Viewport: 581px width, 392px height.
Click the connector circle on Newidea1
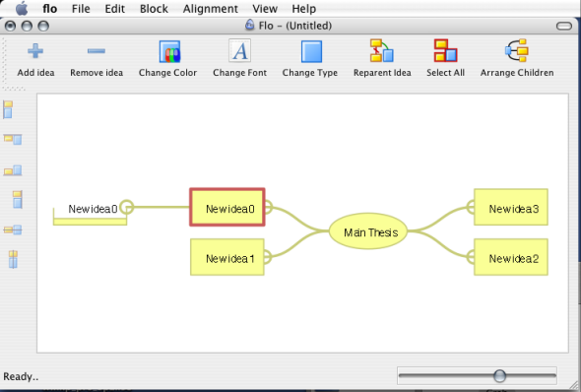tap(267, 257)
